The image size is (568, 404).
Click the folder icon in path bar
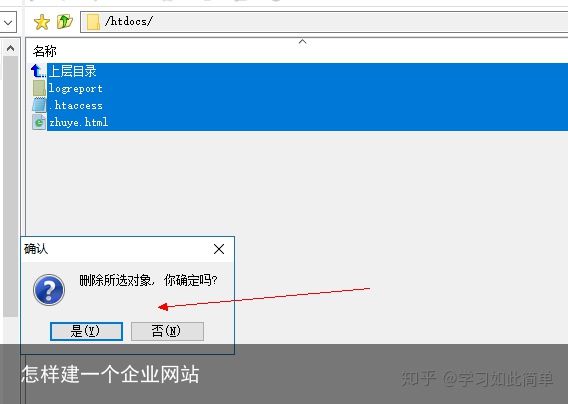click(93, 22)
